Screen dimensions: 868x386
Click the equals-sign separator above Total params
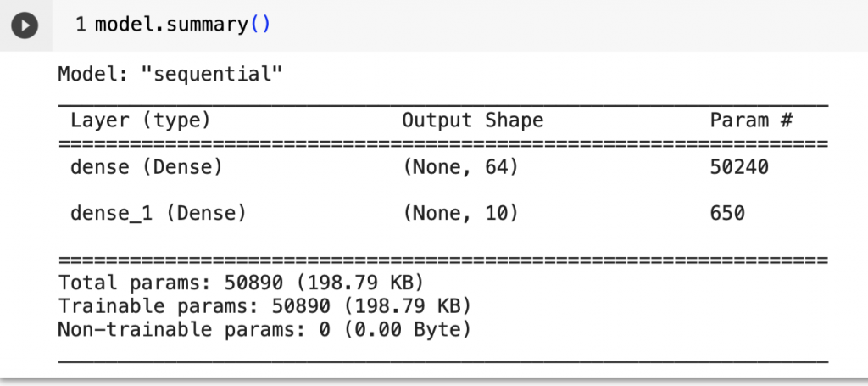[443, 260]
